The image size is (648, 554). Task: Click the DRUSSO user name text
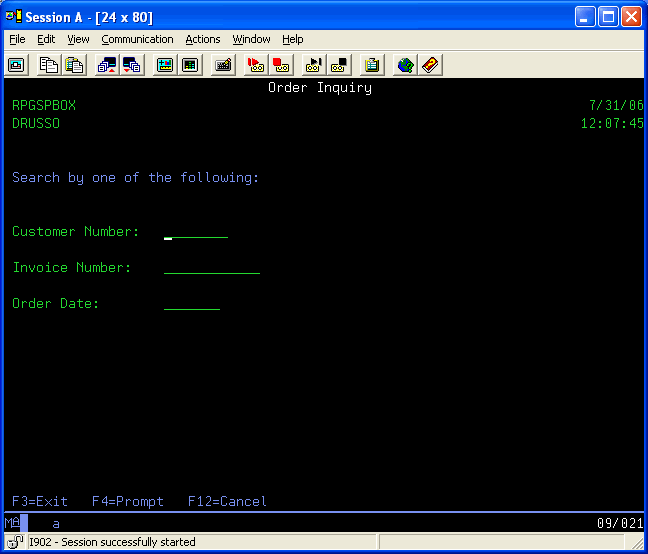36,123
